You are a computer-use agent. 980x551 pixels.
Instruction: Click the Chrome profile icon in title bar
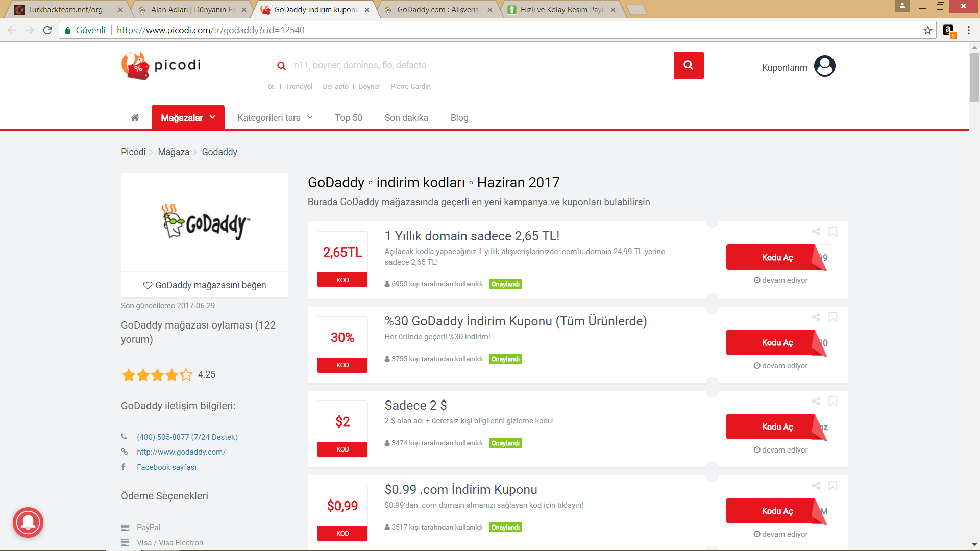pyautogui.click(x=902, y=6)
